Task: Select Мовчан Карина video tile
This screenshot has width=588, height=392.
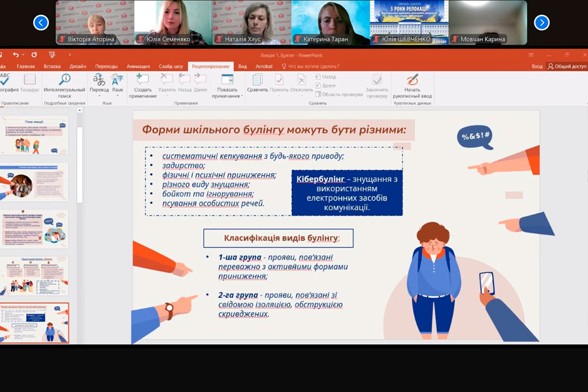Action: point(488,22)
